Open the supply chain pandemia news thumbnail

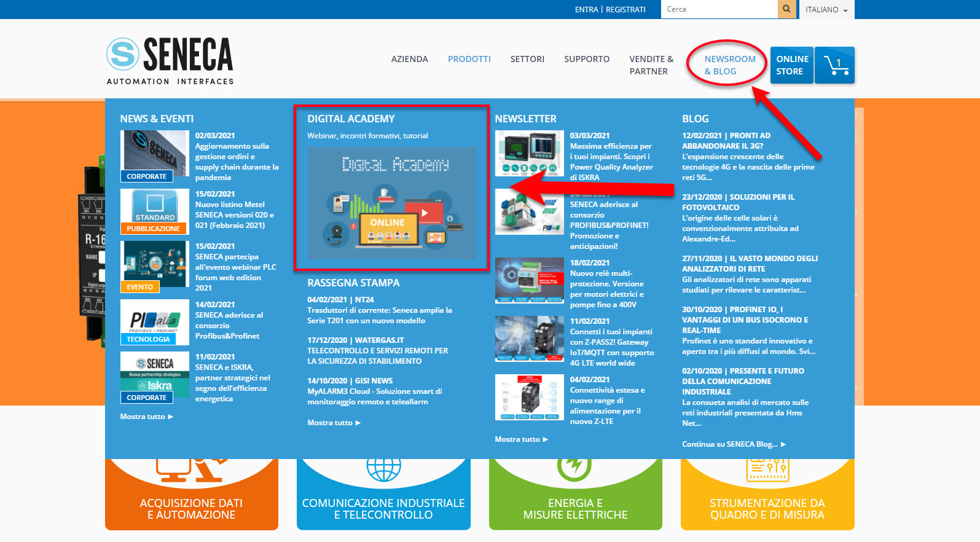[x=155, y=156]
